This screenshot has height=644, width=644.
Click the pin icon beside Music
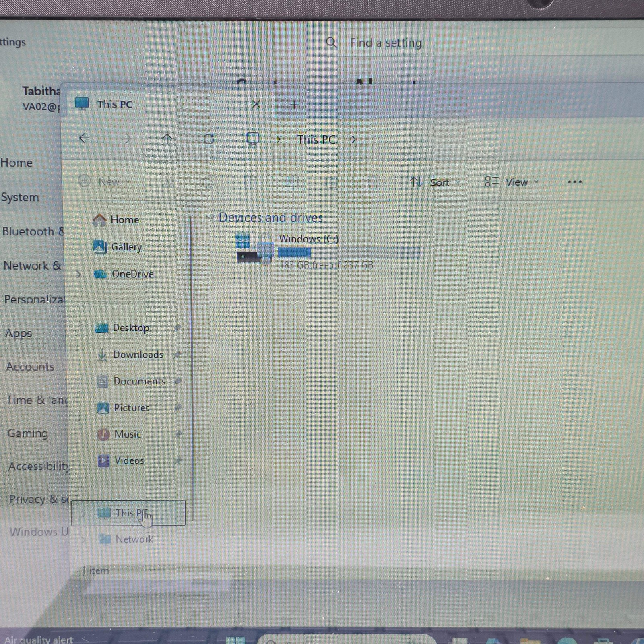point(178,434)
